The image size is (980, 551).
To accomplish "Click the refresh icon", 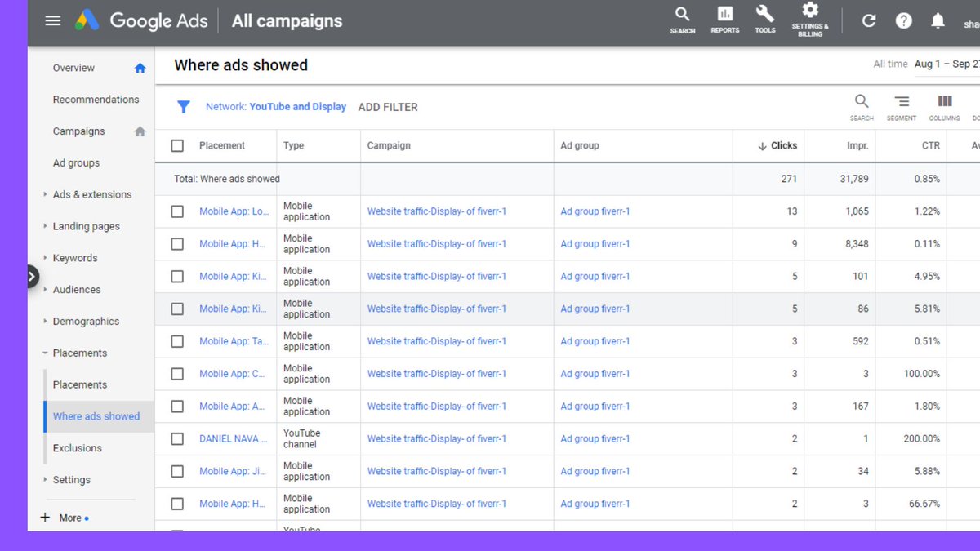I will pos(869,21).
